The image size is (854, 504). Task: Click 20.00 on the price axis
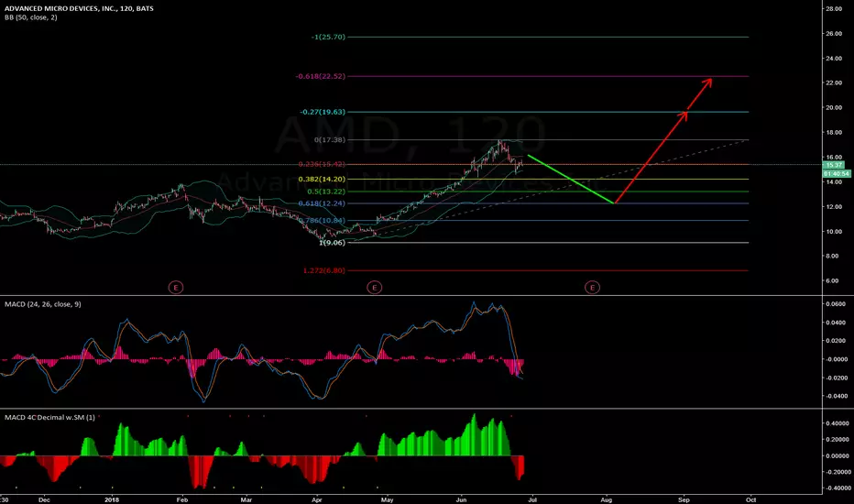[834, 108]
